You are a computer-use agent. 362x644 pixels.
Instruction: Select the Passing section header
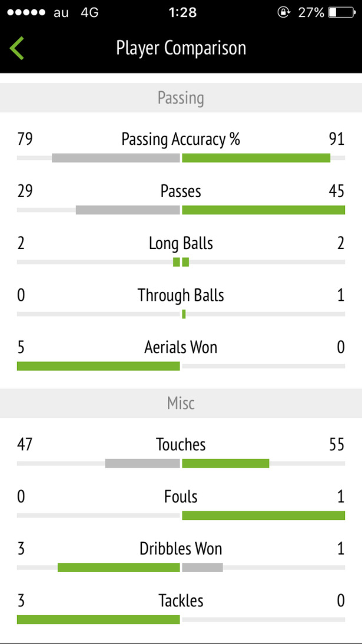[181, 98]
